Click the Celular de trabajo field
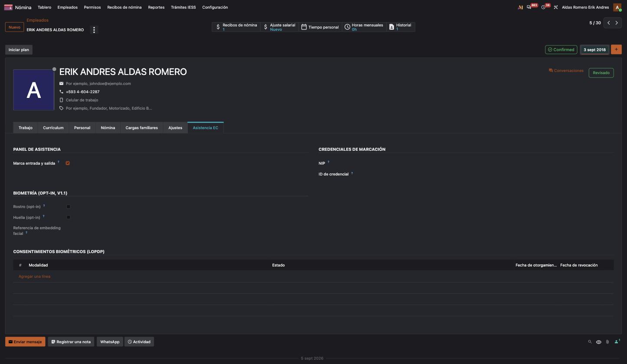The height and width of the screenshot is (364, 627). (108, 100)
